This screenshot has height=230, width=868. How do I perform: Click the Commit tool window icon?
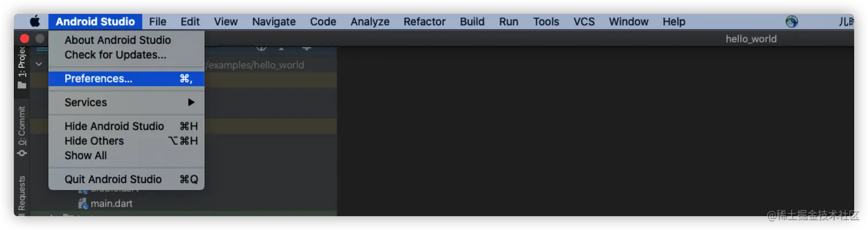[22, 153]
